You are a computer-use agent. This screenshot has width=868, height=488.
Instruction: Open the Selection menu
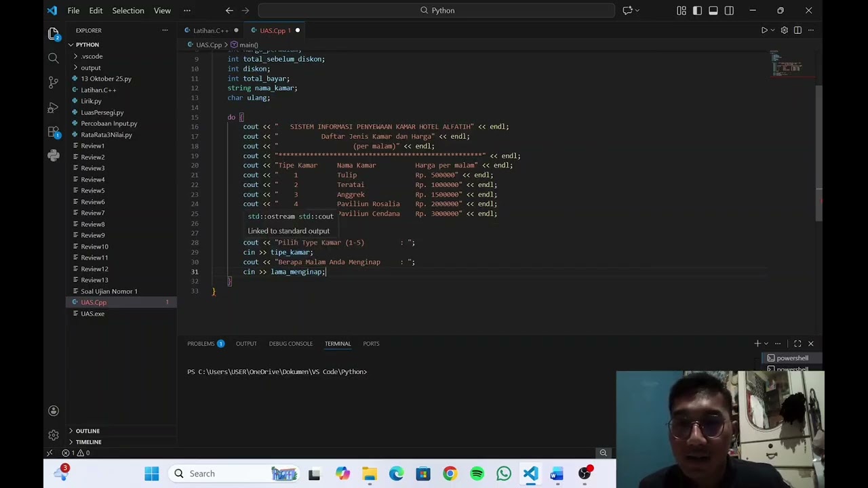(x=128, y=10)
